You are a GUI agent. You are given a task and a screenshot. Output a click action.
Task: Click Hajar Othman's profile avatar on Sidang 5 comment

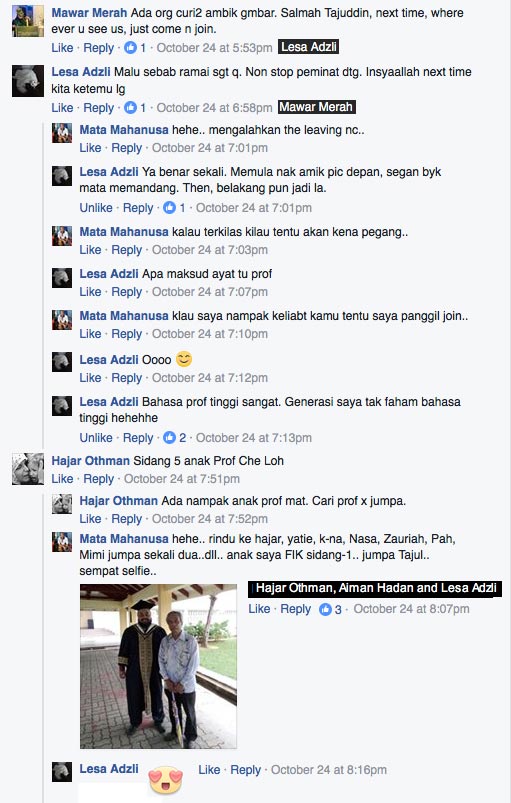tap(28, 469)
